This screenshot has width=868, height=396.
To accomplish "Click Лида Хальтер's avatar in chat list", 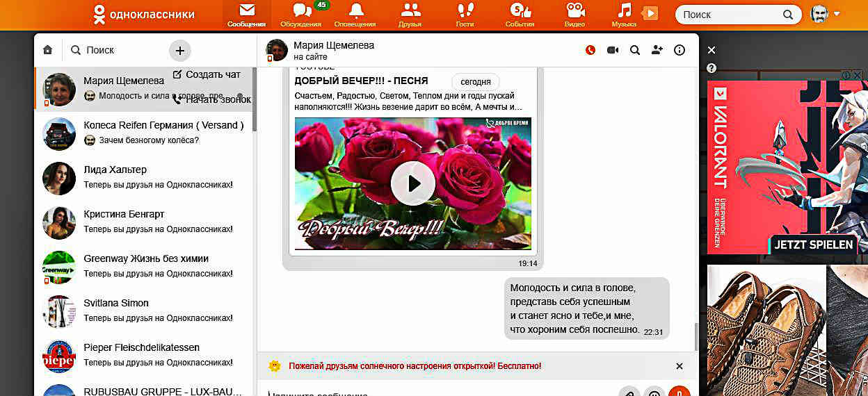I will [x=59, y=179].
